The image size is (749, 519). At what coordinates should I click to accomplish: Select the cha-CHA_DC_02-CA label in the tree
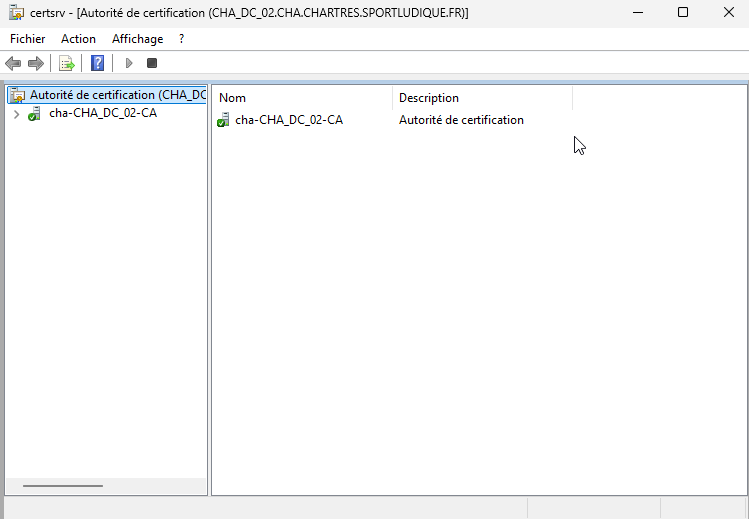(x=102, y=113)
